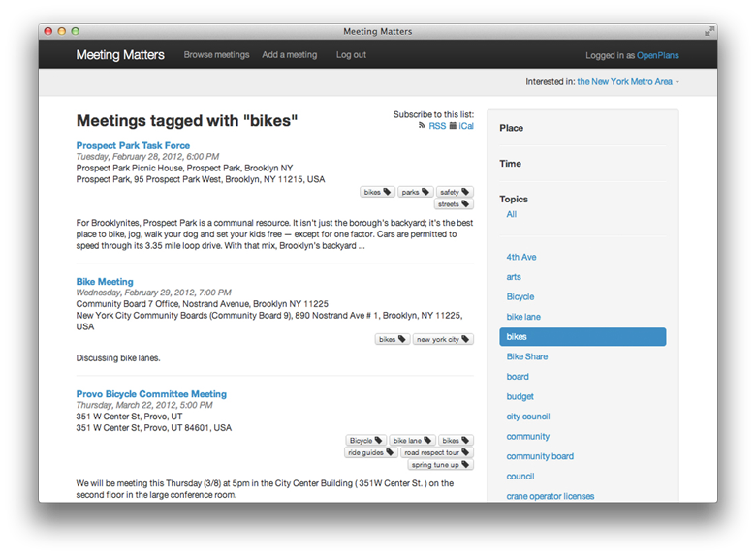Filter by council topic
The height and width of the screenshot is (556, 756).
coord(520,477)
